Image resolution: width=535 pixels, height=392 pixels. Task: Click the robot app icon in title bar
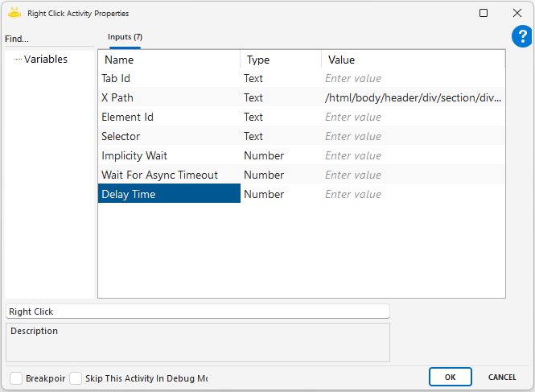(x=14, y=13)
